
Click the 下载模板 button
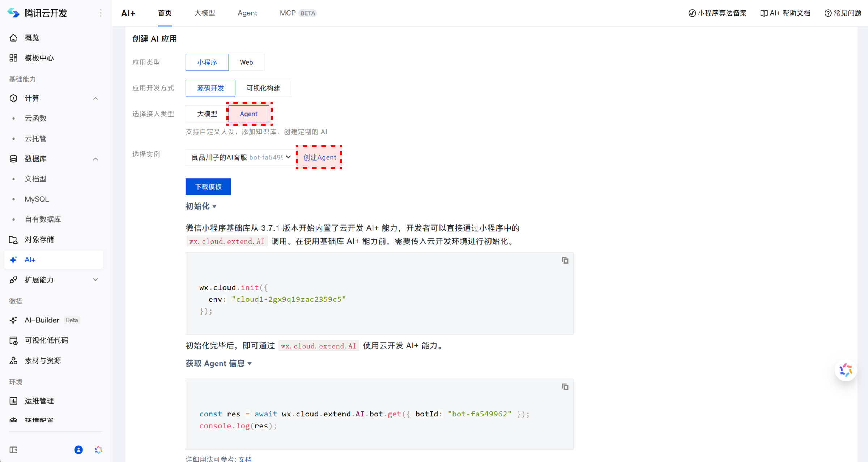pos(208,187)
